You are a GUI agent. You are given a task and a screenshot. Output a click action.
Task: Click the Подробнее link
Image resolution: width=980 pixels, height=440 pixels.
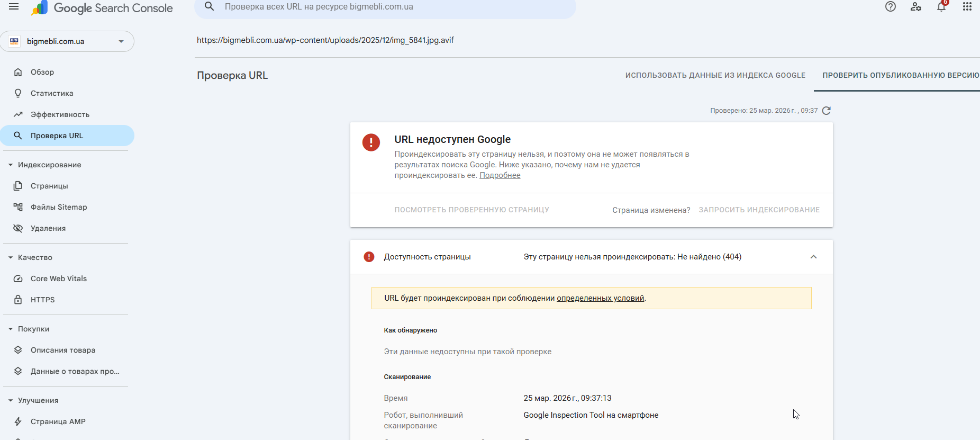pyautogui.click(x=500, y=175)
